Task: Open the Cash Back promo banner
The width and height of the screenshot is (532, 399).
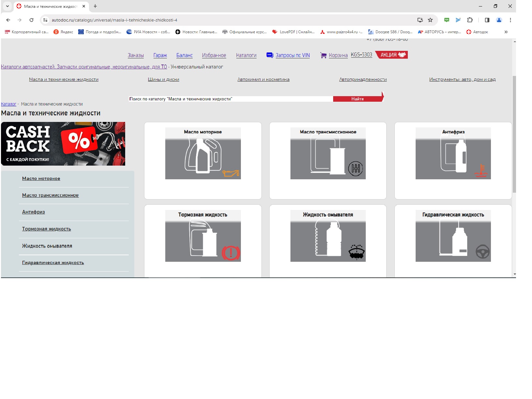Action: click(63, 144)
